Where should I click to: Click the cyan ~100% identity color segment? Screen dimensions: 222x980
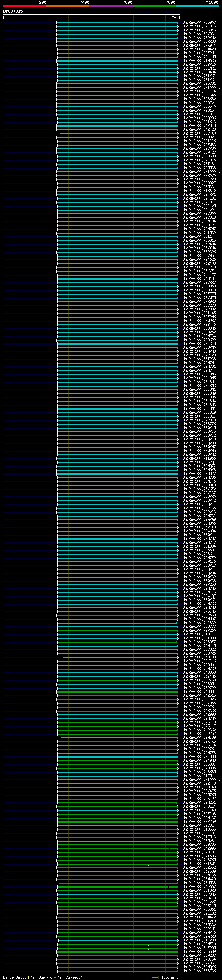(197, 6)
